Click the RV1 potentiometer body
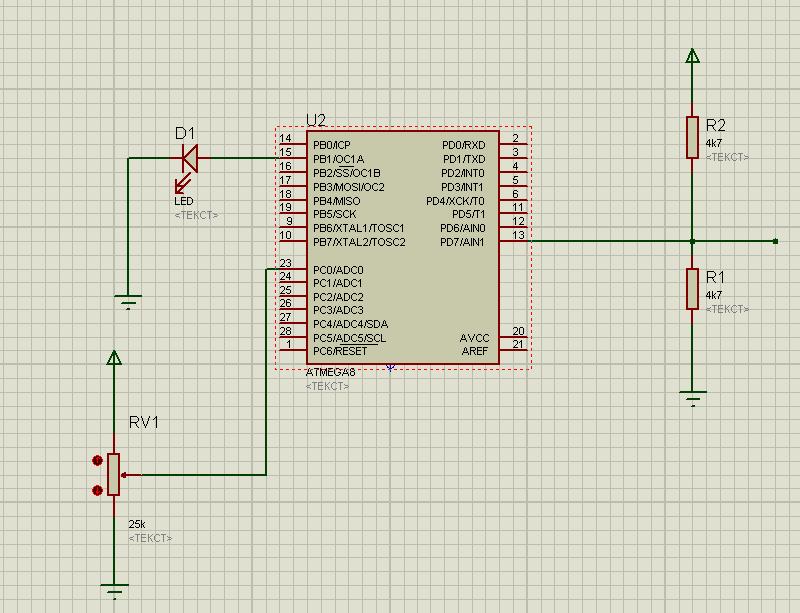 coord(114,474)
